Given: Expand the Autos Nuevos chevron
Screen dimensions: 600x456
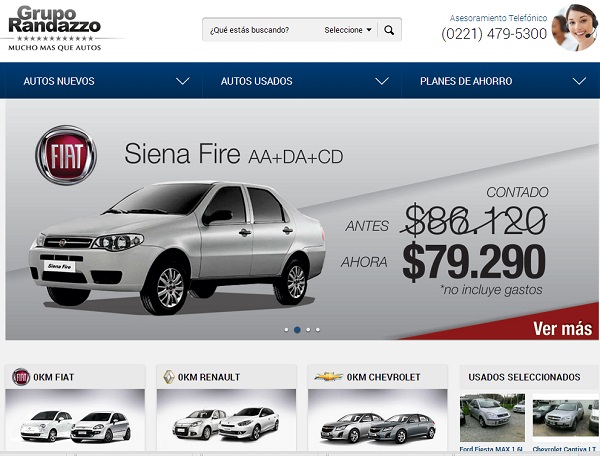Looking at the screenshot, I should (183, 81).
